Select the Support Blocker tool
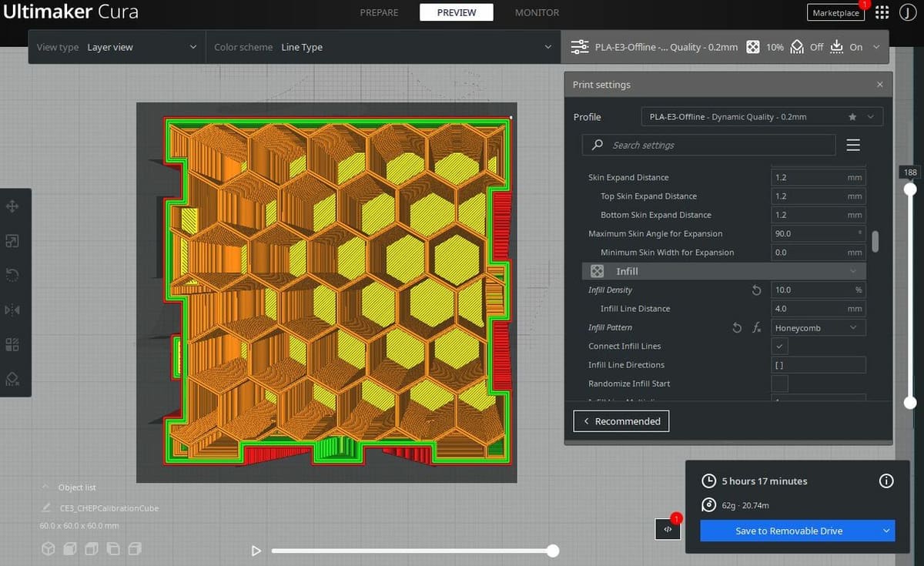This screenshot has width=924, height=566. click(13, 378)
